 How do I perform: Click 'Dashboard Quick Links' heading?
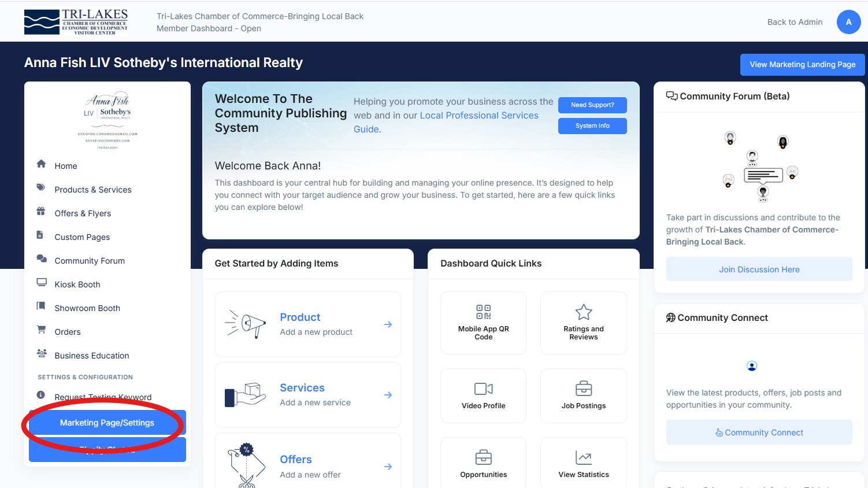tap(491, 264)
